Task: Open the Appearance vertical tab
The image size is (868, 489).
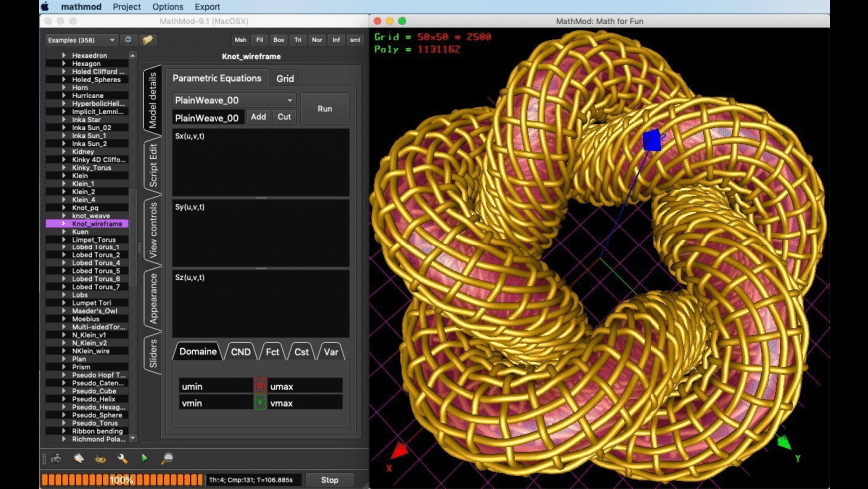Action: pyautogui.click(x=153, y=299)
